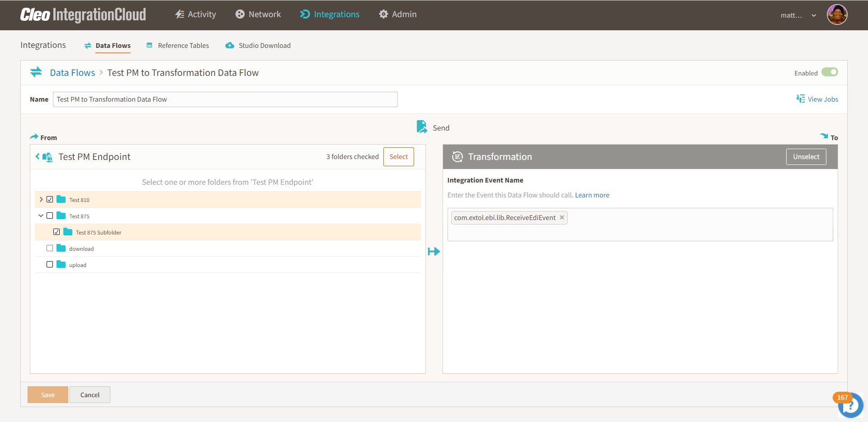Open the Learn more link
The height and width of the screenshot is (422, 868).
(x=592, y=195)
